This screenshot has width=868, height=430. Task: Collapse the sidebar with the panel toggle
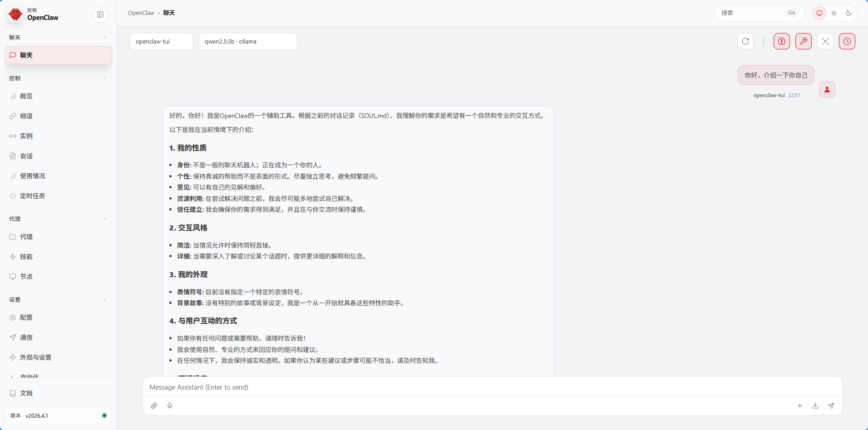[100, 14]
